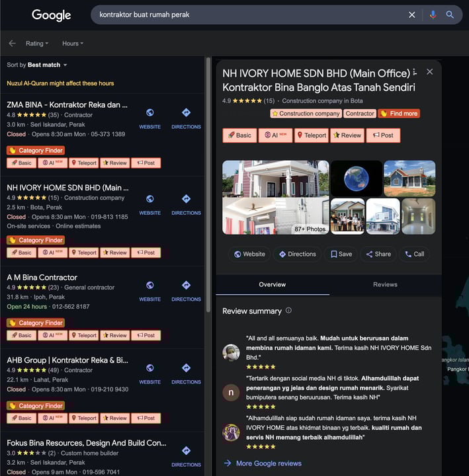Image resolution: width=469 pixels, height=476 pixels.
Task: Click Review button under AHB Group listing
Action: click(115, 418)
